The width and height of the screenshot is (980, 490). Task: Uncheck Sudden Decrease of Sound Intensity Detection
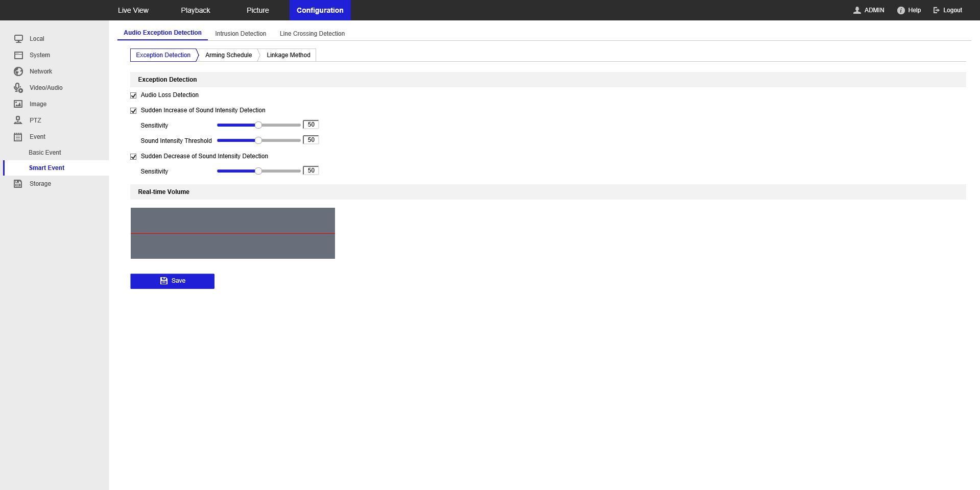[x=133, y=156]
